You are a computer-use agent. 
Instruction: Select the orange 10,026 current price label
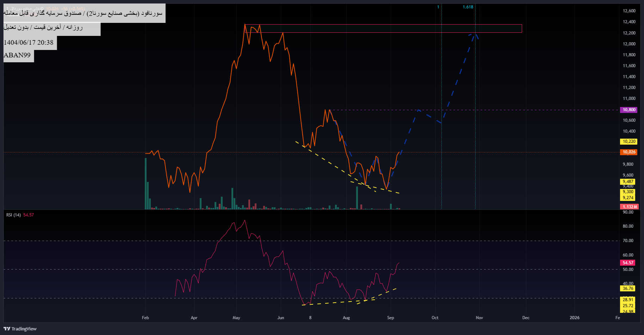coord(628,152)
